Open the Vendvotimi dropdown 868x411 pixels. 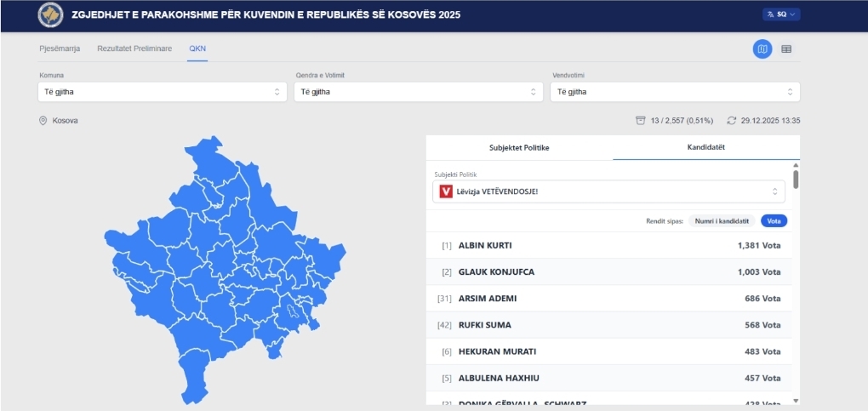[x=675, y=92]
